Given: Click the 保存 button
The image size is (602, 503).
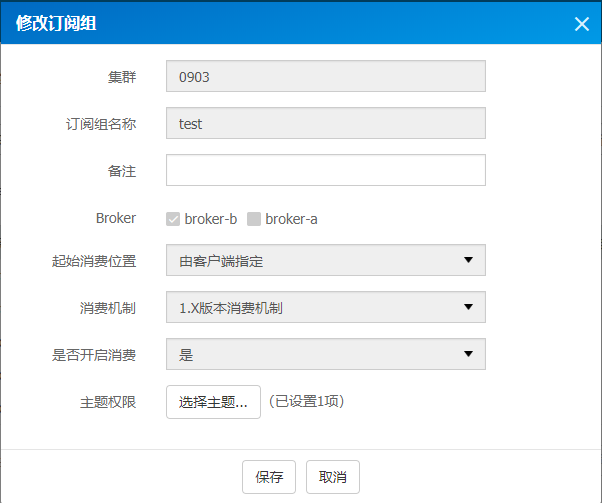Looking at the screenshot, I should point(269,477).
